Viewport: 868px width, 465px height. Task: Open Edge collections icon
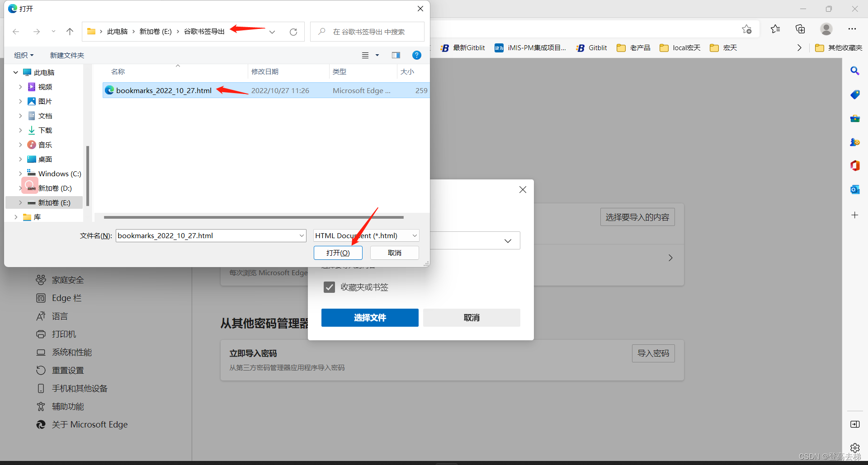pos(800,29)
